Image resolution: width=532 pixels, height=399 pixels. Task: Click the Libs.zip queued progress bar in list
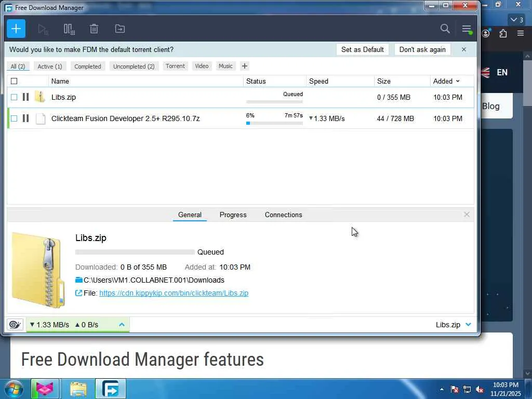[x=274, y=101]
